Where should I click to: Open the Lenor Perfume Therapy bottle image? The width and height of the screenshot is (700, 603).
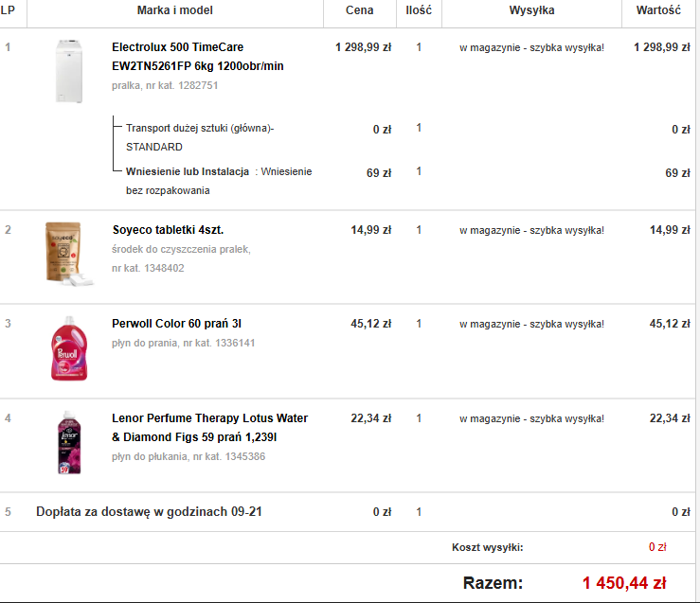click(x=69, y=443)
